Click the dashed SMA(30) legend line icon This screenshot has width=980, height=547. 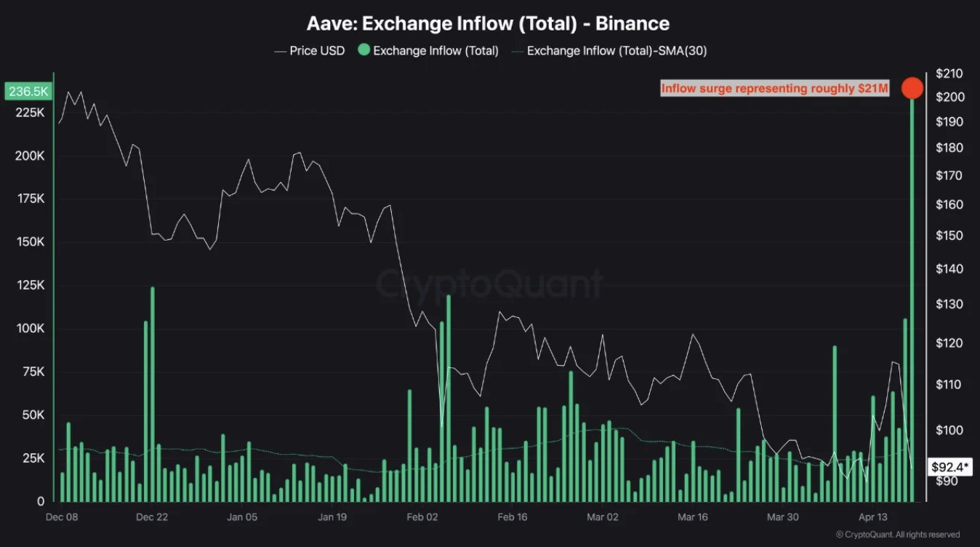[517, 51]
